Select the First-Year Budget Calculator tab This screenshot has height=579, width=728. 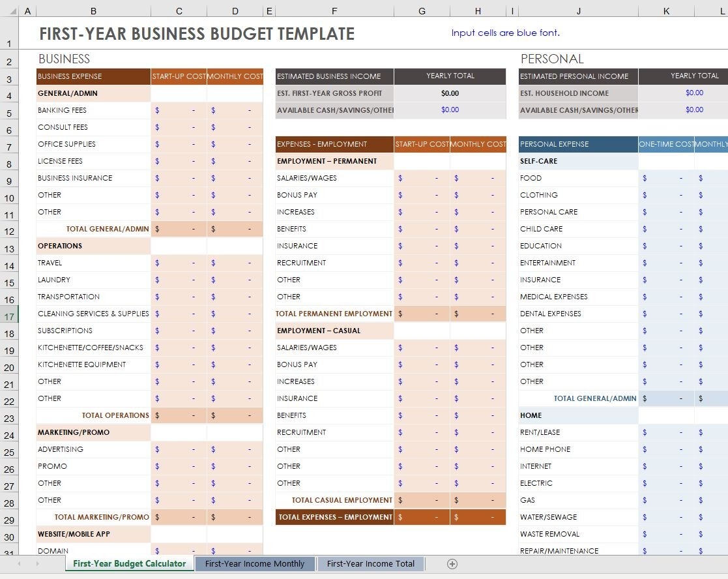pos(129,564)
